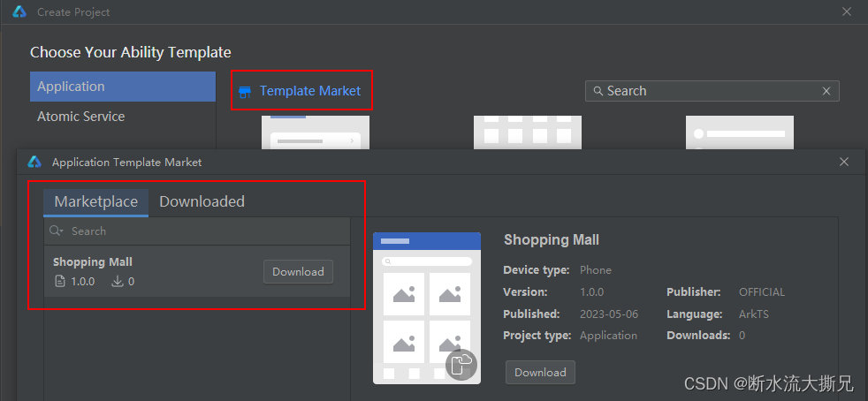Image resolution: width=868 pixels, height=401 pixels.
Task: Click the magnifier icon in top search box
Action: (x=598, y=91)
